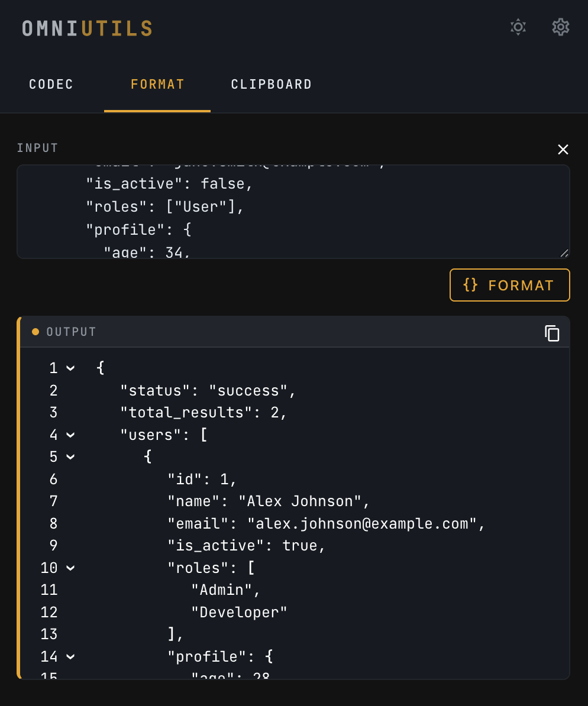The width and height of the screenshot is (588, 706).
Task: Click the OUTPUT panel header label
Action: click(71, 332)
